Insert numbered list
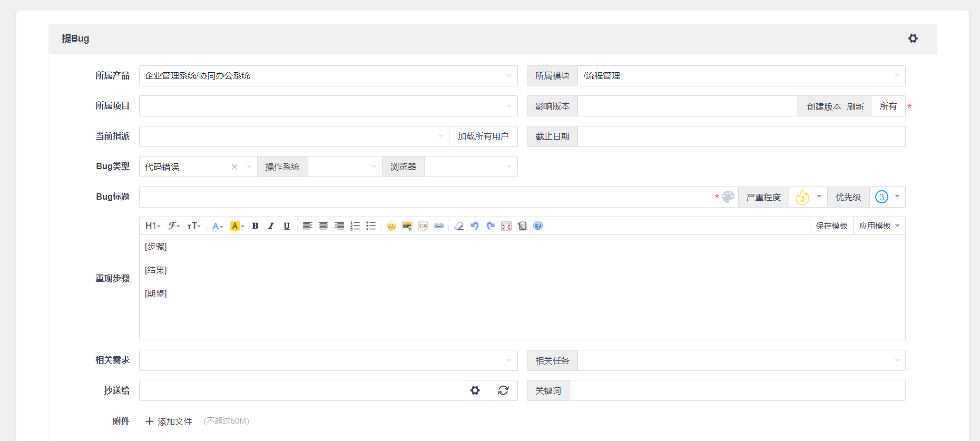Screen dimensions: 980x441 [355, 226]
